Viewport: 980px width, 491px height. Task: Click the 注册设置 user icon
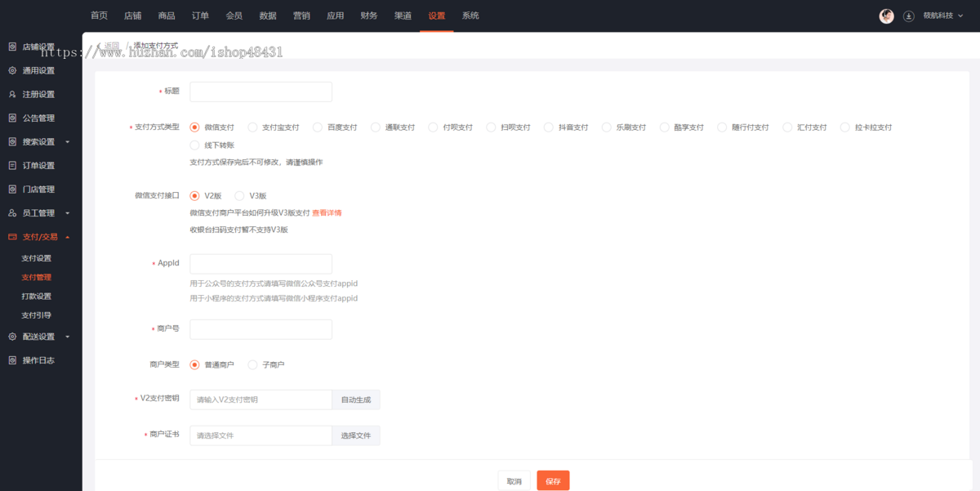12,94
